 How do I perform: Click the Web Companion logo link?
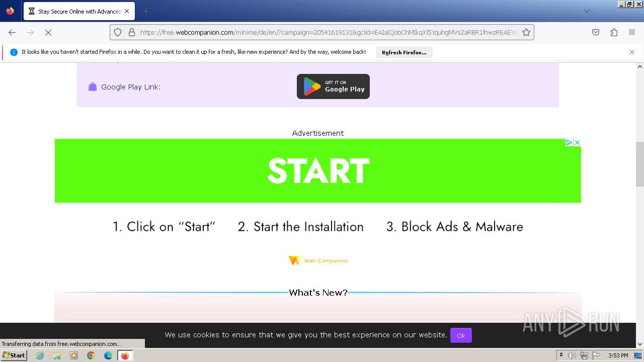click(x=318, y=260)
